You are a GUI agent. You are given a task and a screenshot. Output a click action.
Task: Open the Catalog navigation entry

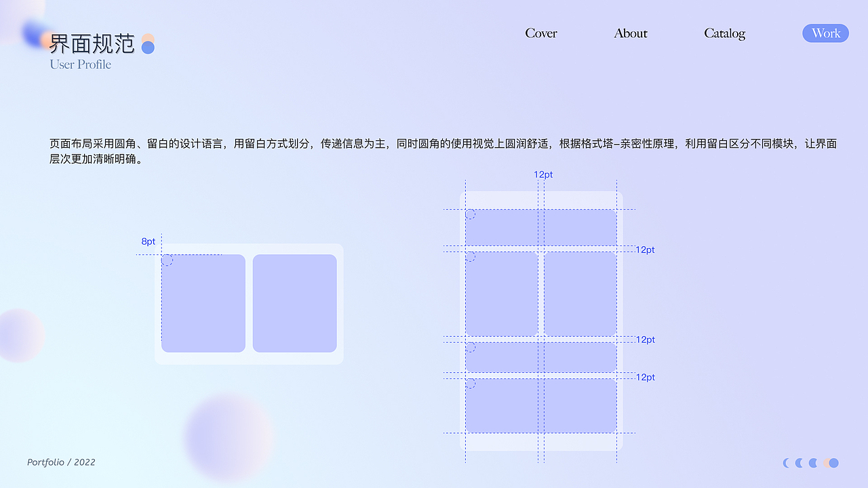pyautogui.click(x=724, y=33)
